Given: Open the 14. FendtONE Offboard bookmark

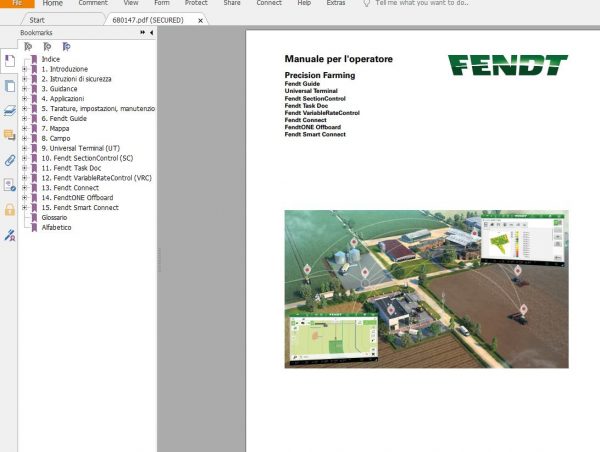Looking at the screenshot, I should (x=77, y=198).
